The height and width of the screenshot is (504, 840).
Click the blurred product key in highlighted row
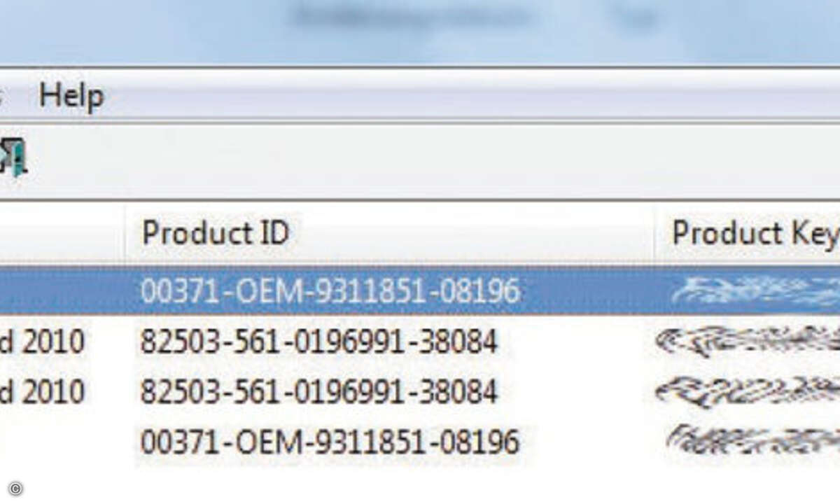click(x=755, y=290)
